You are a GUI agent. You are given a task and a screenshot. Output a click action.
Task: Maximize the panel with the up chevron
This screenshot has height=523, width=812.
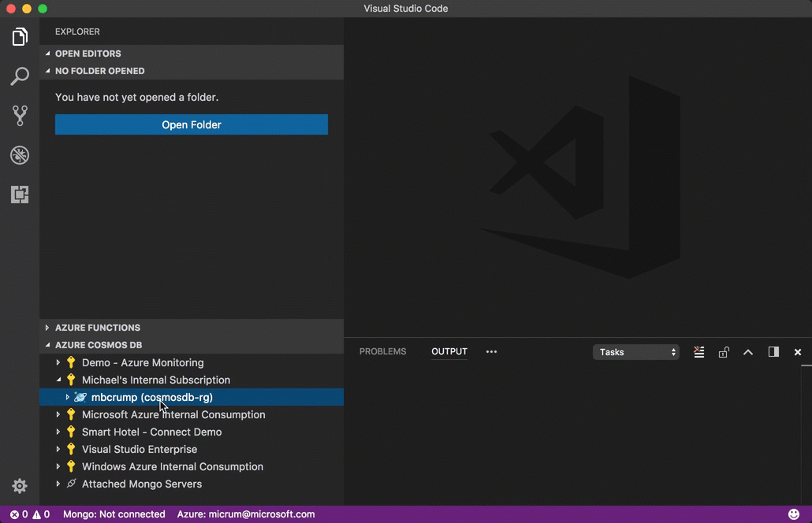[x=748, y=352]
